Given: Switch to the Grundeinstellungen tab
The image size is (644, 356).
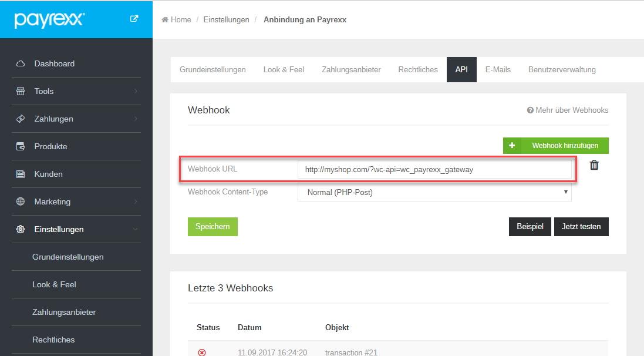Looking at the screenshot, I should tap(213, 69).
